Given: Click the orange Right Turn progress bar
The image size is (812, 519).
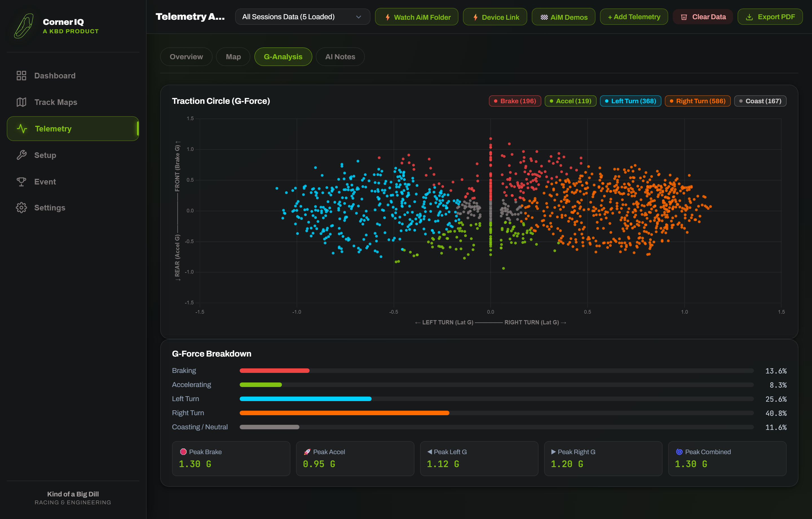Looking at the screenshot, I should point(344,413).
